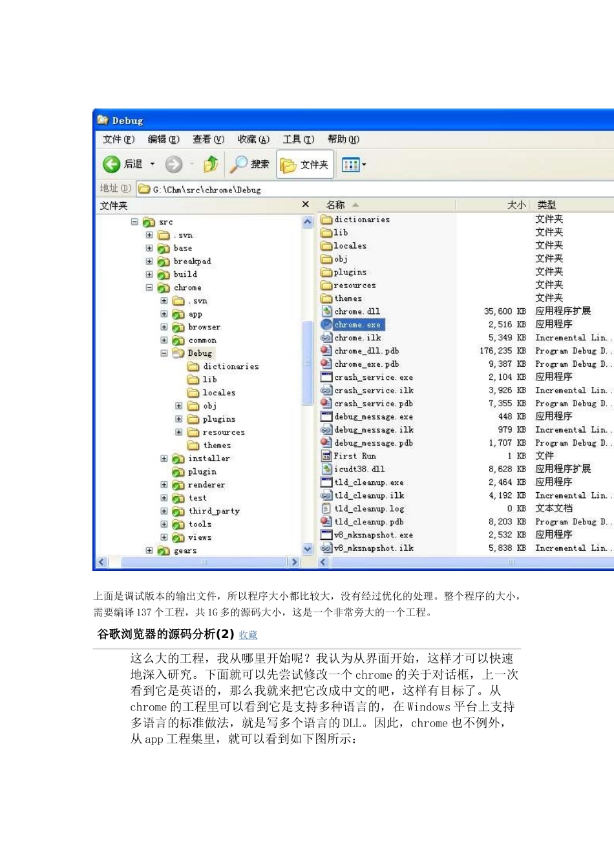This screenshot has height=868, width=614.
Task: Click the address bar path field
Action: [x=375, y=189]
